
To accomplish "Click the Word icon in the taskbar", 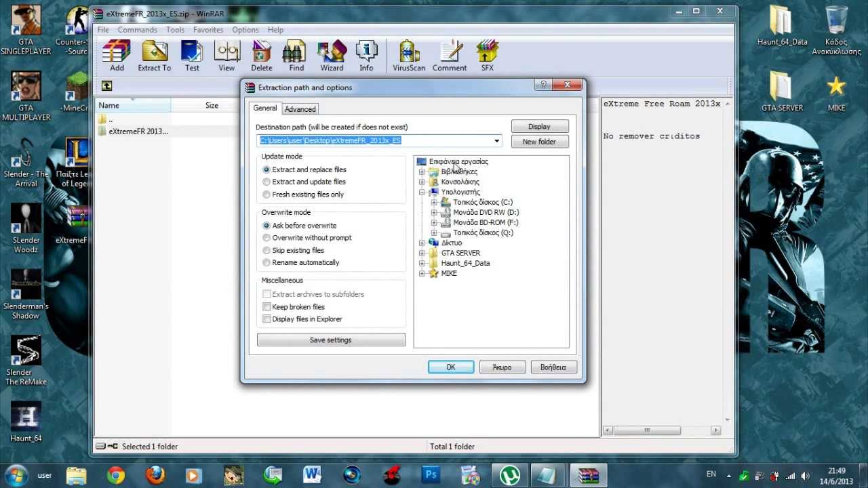I will tap(313, 474).
